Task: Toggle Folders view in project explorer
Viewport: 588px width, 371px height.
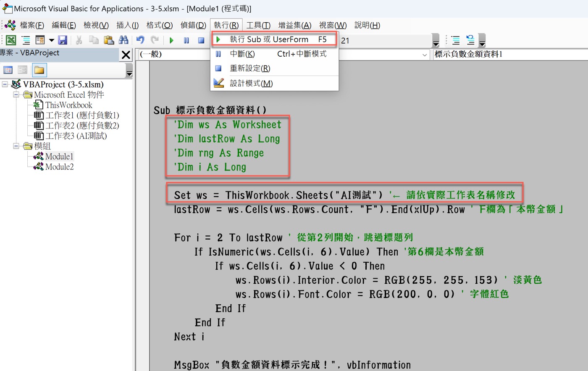Action: pyautogui.click(x=39, y=70)
